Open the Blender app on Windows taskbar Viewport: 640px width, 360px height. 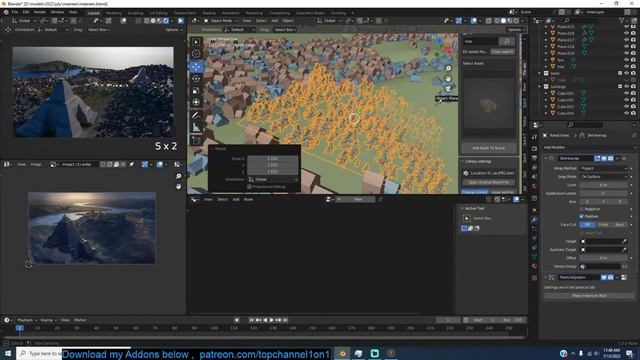pyautogui.click(x=342, y=353)
